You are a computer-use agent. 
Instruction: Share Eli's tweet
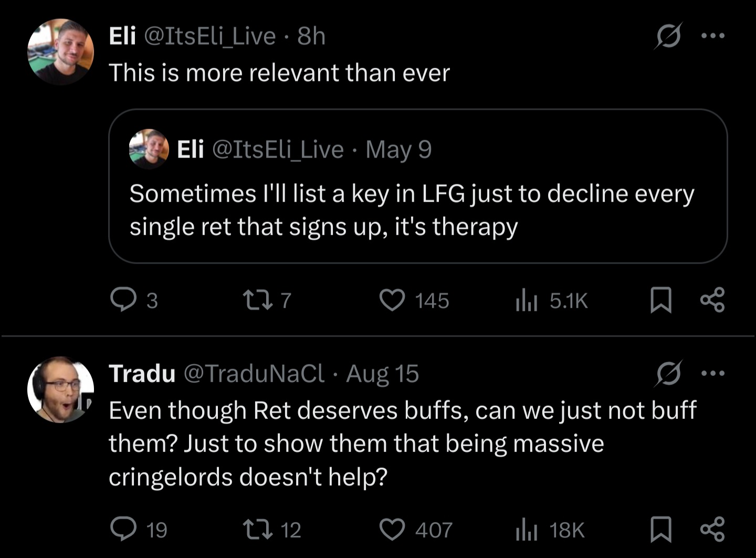(712, 300)
